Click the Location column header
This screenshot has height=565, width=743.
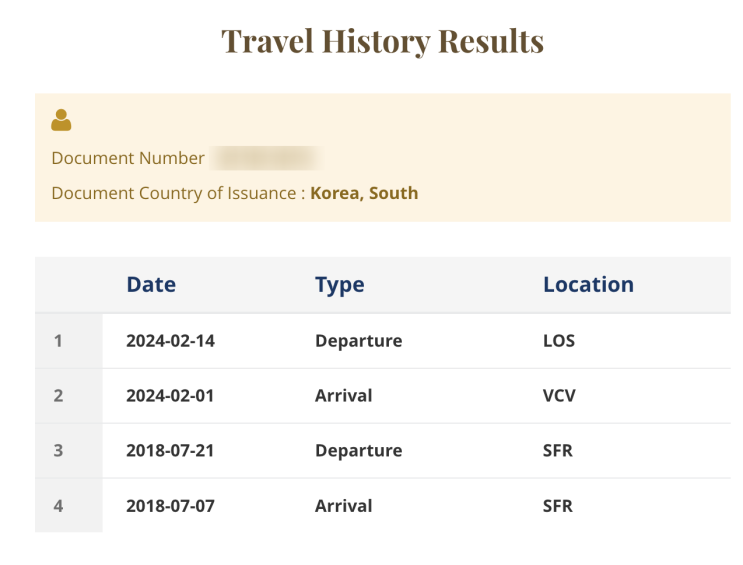tap(588, 284)
